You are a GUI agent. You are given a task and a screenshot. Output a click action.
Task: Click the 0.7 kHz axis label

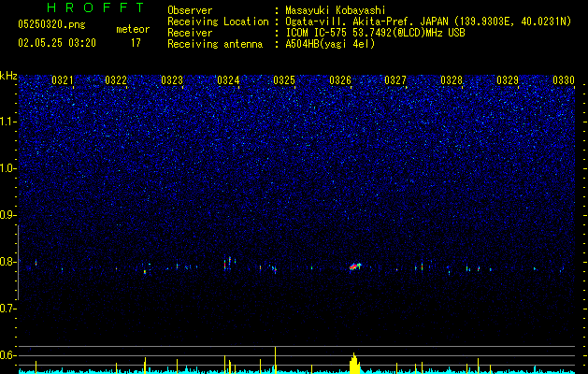[8, 309]
